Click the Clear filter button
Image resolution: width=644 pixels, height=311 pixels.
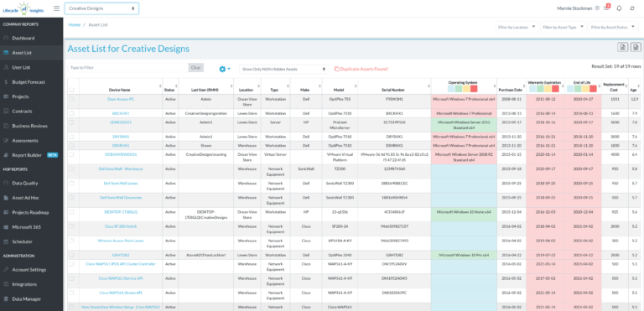point(196,67)
